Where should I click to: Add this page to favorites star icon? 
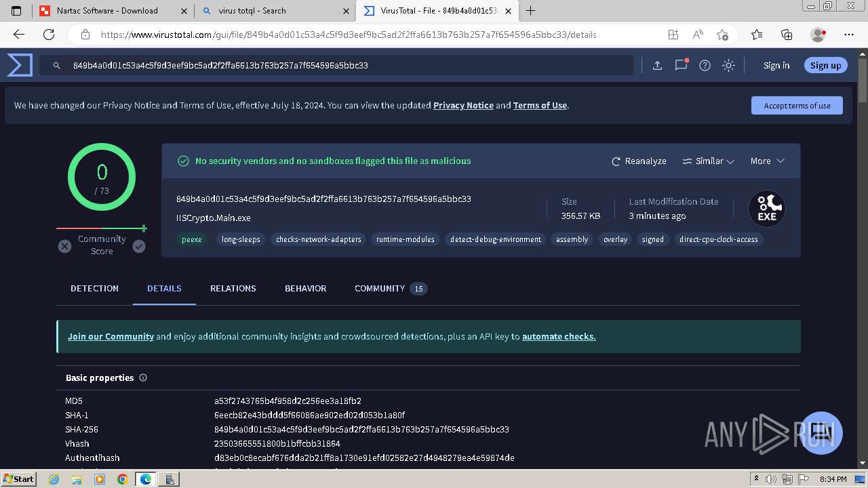pyautogui.click(x=722, y=35)
